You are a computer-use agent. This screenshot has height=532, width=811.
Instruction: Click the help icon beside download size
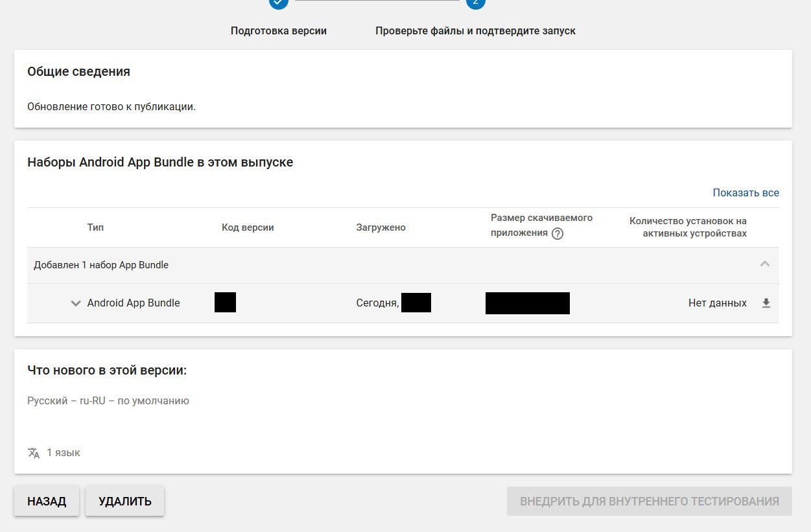coord(558,234)
